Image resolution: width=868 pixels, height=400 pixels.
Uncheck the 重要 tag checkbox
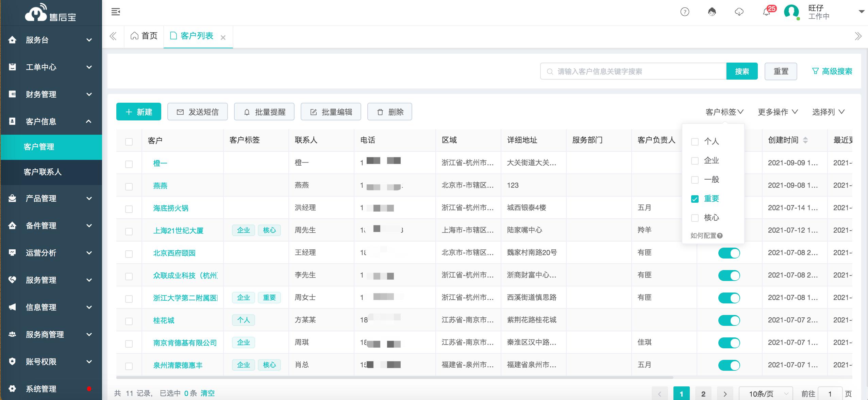coord(695,199)
